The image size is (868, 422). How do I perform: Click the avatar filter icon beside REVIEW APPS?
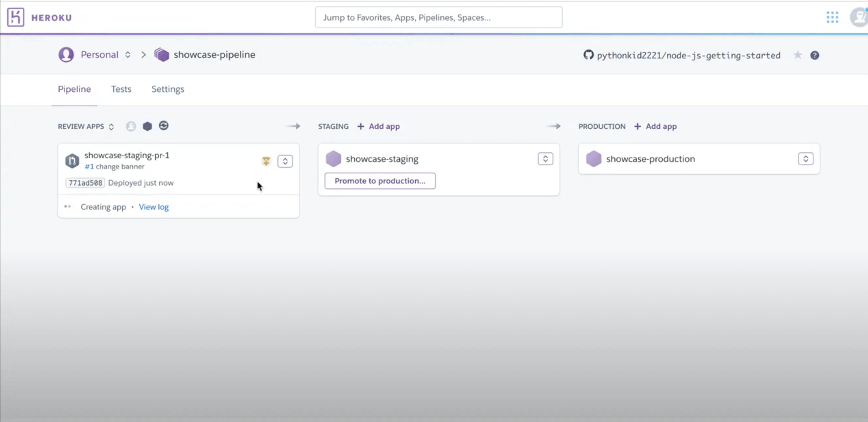click(x=131, y=126)
